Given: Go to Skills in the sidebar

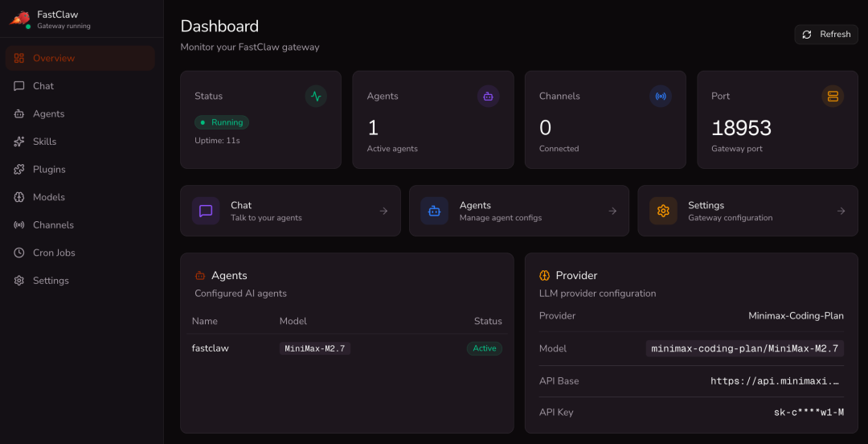Looking at the screenshot, I should click(44, 142).
